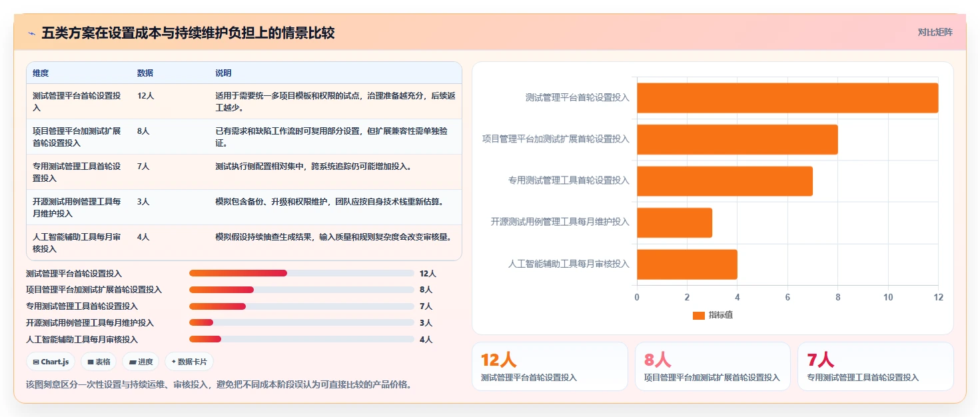Viewport: 980px width, 417px height.
Task: Click the 12人 value in the table
Action: pos(145,96)
